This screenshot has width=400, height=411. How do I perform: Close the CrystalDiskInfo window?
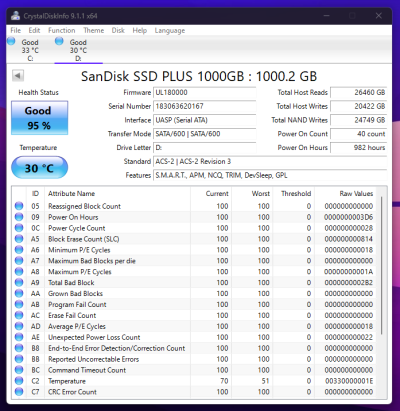(378, 16)
